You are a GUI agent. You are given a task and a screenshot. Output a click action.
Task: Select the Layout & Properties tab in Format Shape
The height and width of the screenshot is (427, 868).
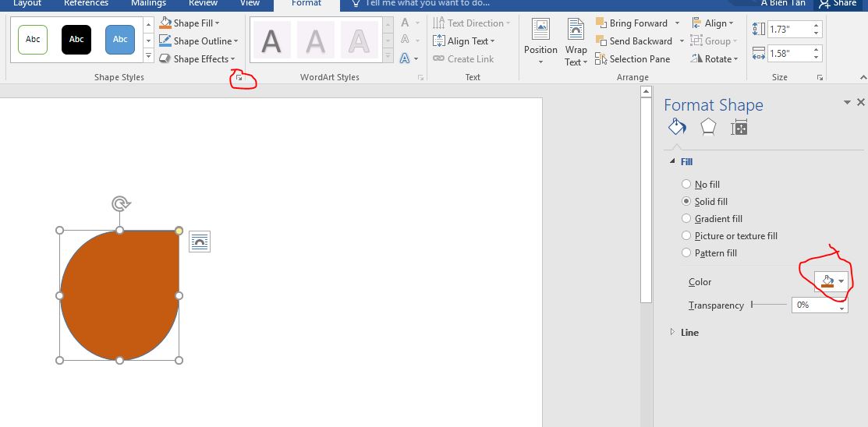coord(739,128)
